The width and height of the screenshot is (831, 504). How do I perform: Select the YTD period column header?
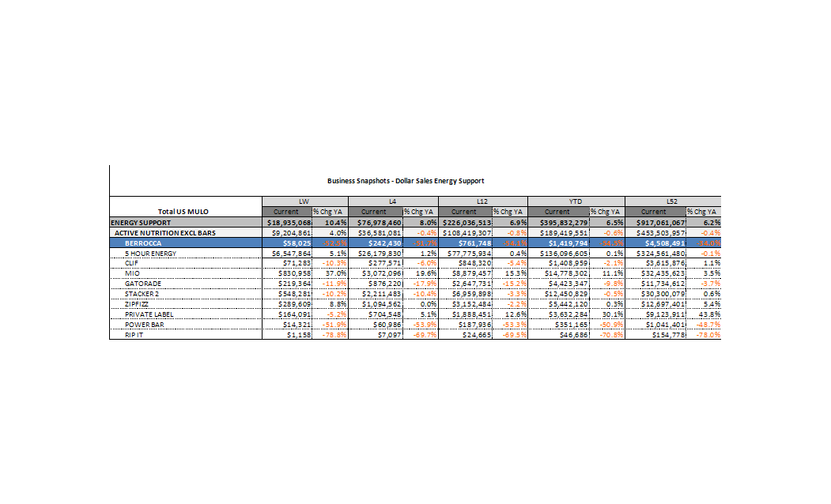[576, 202]
